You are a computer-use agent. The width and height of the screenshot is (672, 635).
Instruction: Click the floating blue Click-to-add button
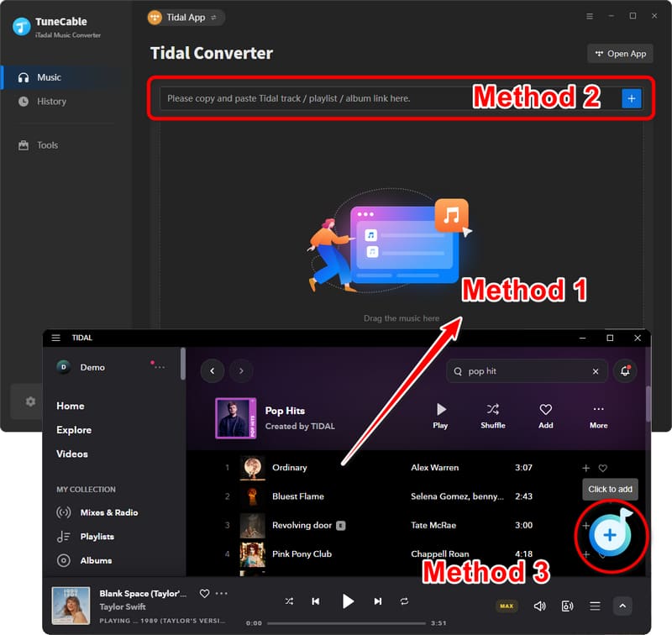pos(610,535)
